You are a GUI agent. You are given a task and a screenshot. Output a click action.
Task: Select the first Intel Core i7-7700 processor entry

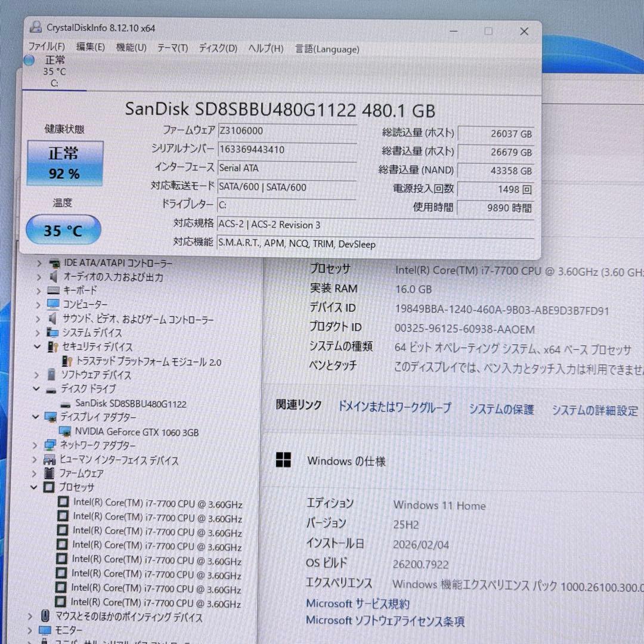click(x=157, y=503)
